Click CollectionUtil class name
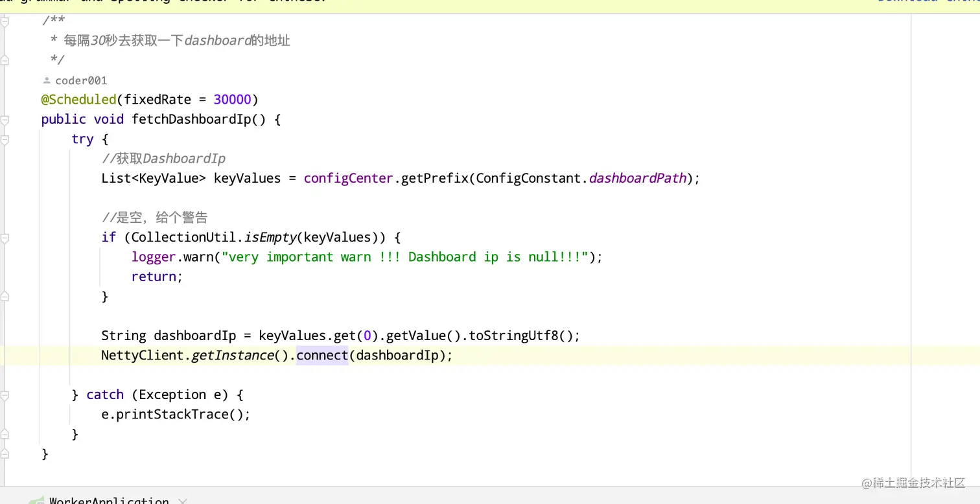The width and height of the screenshot is (980, 504). (184, 237)
